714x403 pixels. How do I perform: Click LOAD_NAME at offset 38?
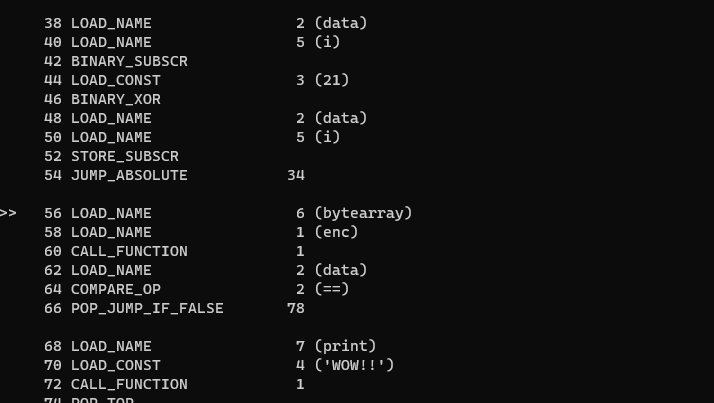[111, 23]
